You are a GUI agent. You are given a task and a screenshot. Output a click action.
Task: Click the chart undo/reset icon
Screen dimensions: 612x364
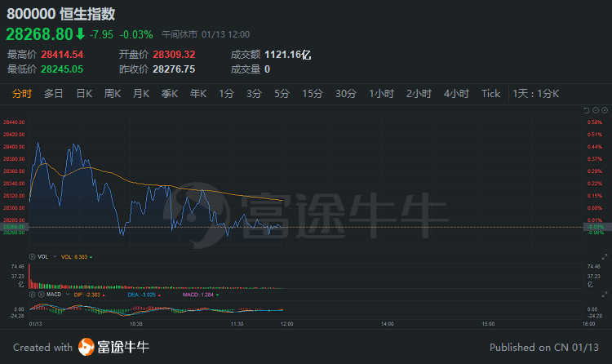586,110
